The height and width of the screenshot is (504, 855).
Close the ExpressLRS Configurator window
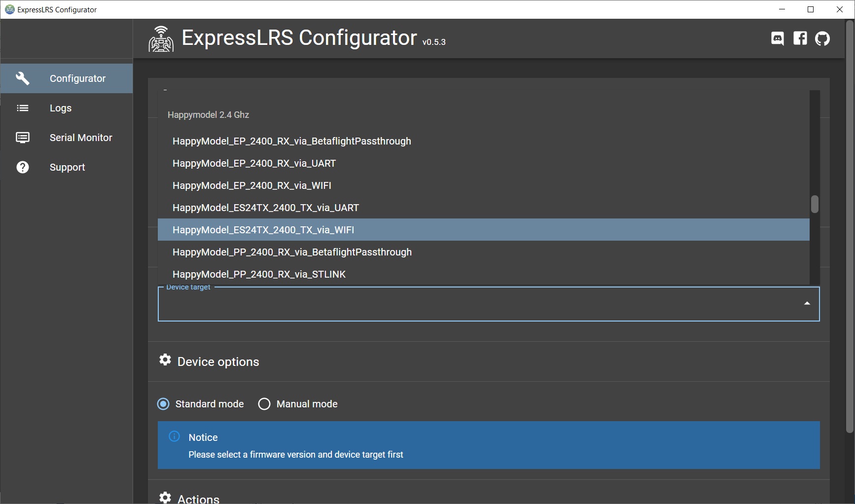(x=840, y=9)
